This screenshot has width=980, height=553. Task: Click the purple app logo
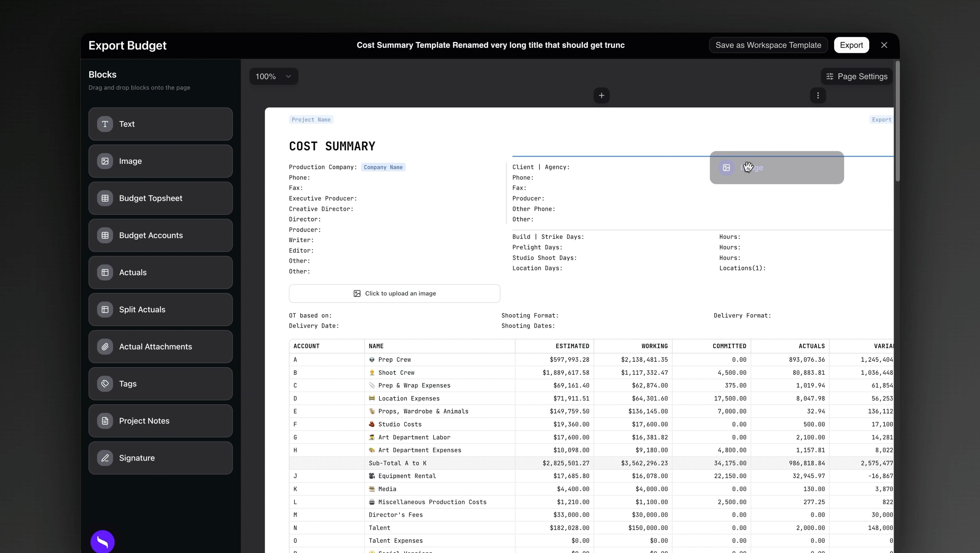pos(102,541)
